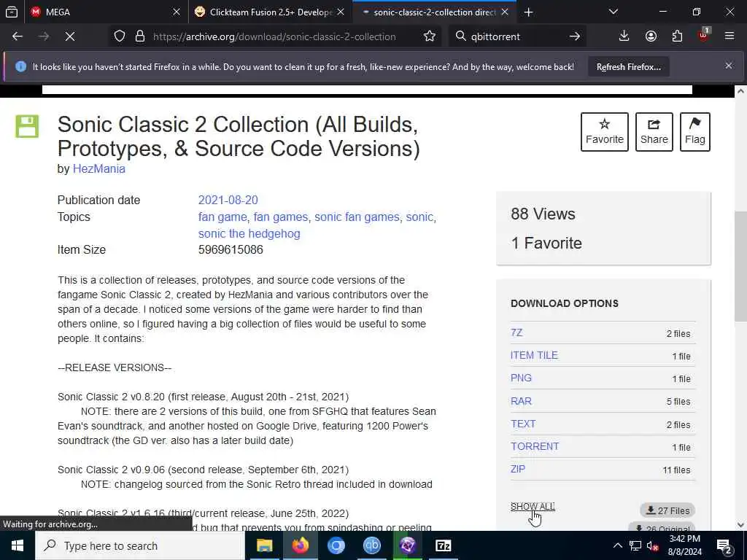Open File Explorer from the taskbar
Image resolution: width=747 pixels, height=560 pixels.
coord(264,545)
